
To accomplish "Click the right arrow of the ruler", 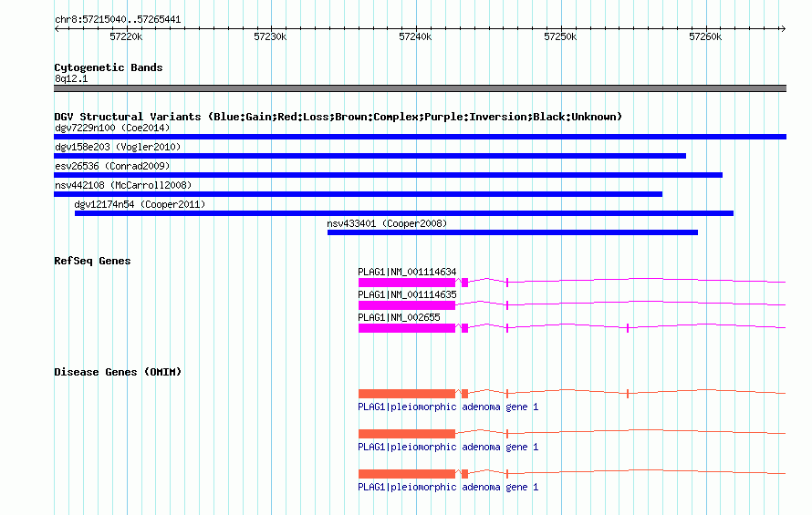I will (x=783, y=29).
